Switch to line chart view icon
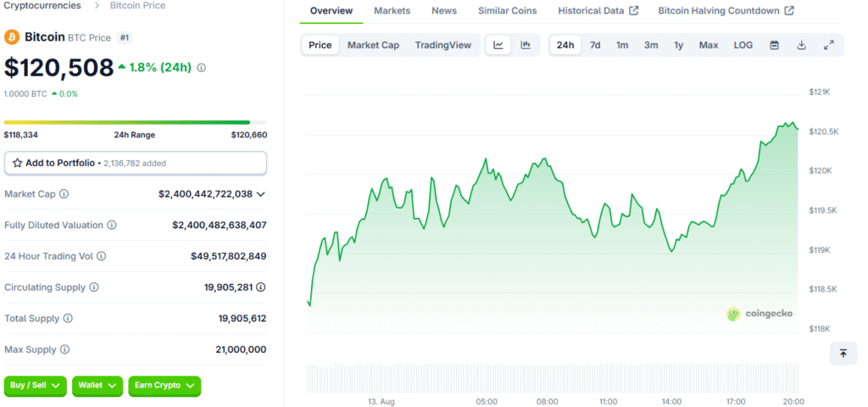Screen dimensions: 868x407 point(498,45)
